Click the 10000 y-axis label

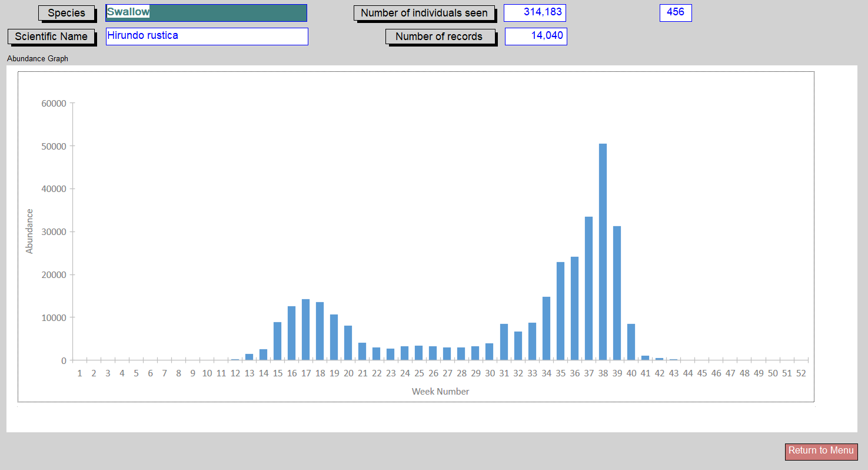coord(54,317)
